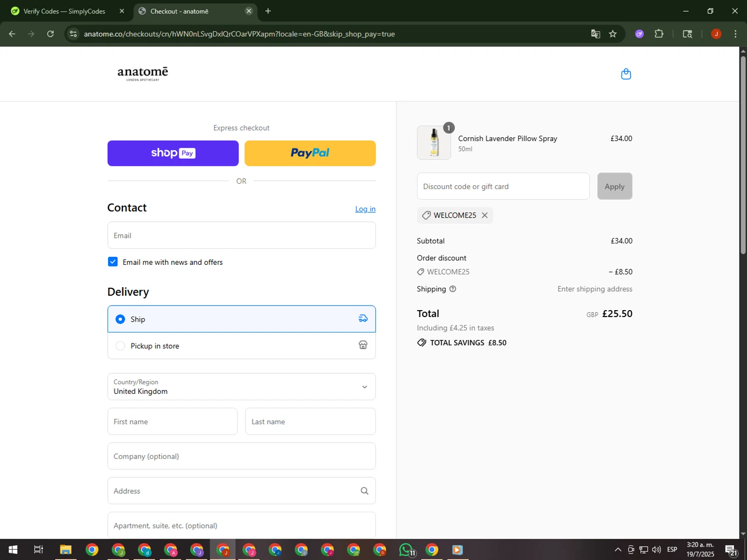Close the Verify Codes SimplyCodes tab
This screenshot has height=560, width=747.
coord(122,11)
